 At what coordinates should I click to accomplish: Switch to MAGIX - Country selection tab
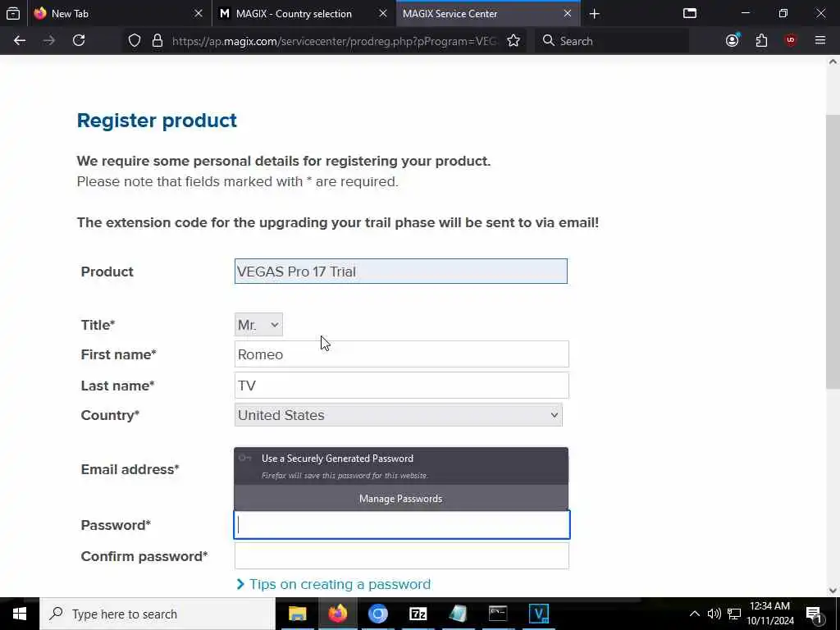point(304,13)
